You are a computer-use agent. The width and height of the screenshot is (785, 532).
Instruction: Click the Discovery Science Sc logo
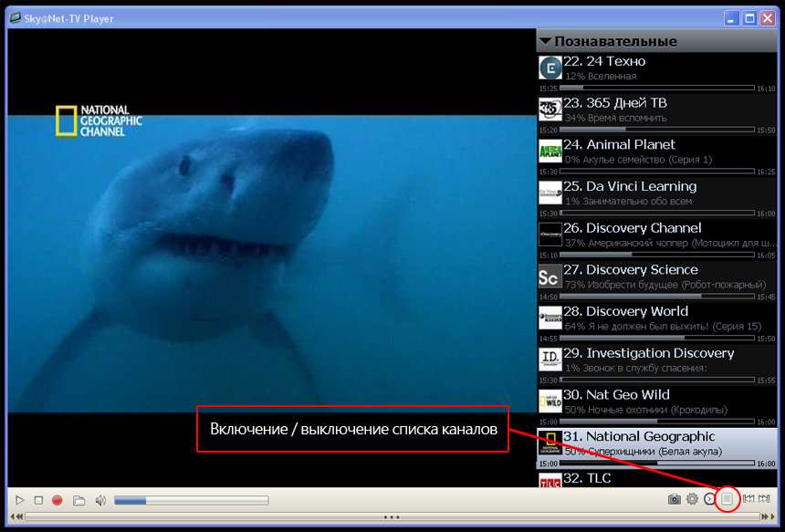pos(550,276)
